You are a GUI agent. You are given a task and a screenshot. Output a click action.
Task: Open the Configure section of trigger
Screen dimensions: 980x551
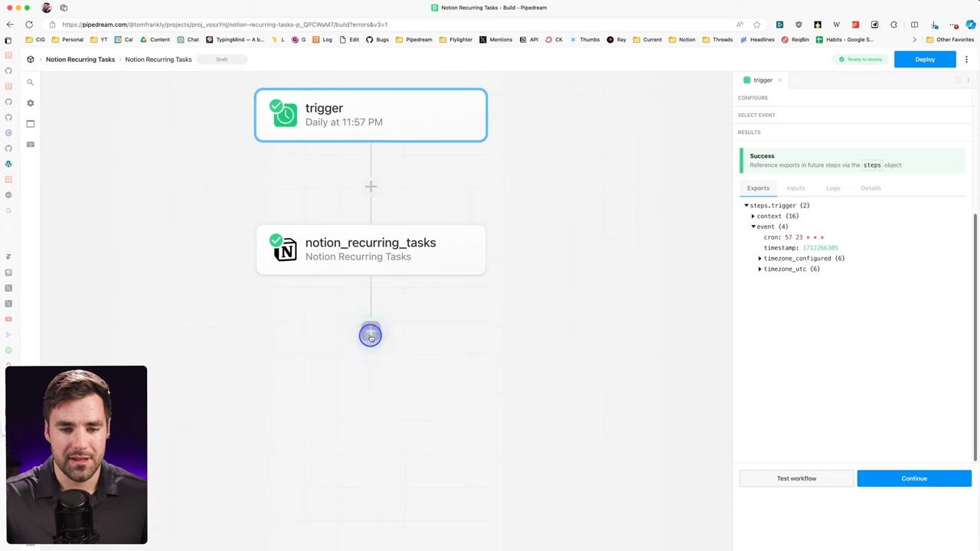(x=753, y=98)
